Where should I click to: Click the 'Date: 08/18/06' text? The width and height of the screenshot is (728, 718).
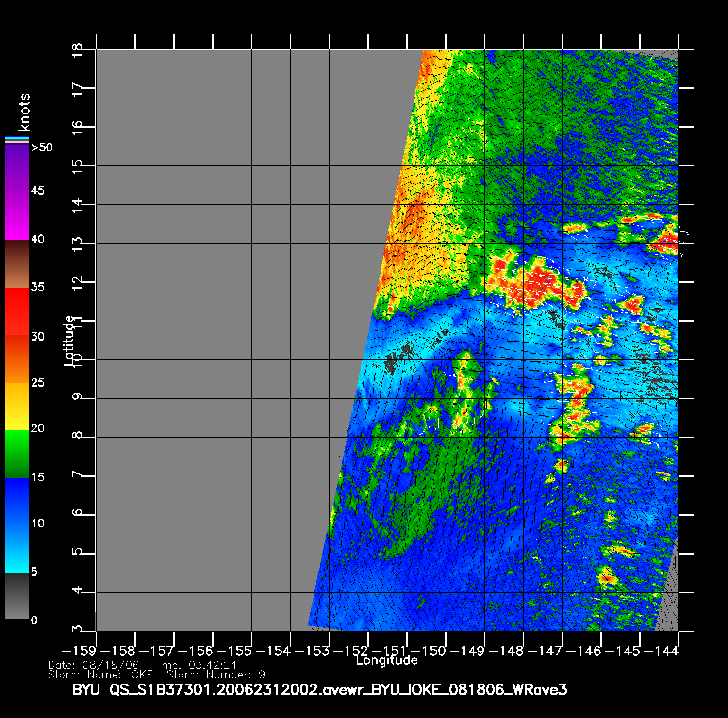[x=94, y=665]
